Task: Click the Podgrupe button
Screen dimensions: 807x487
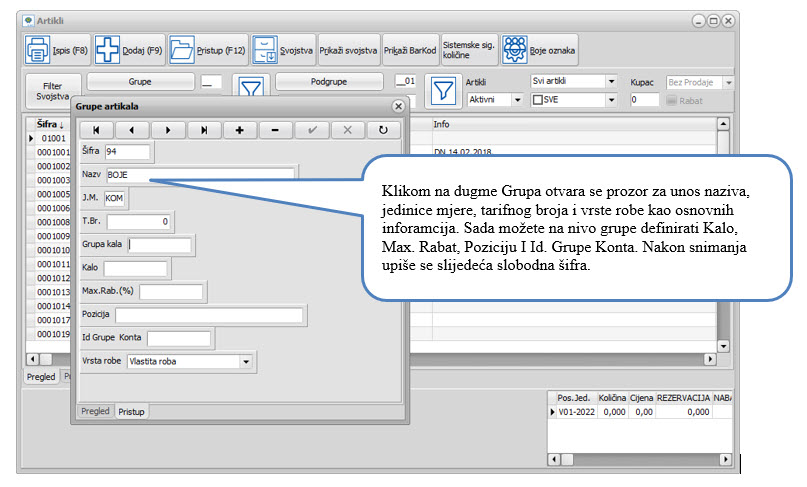Action: click(329, 82)
